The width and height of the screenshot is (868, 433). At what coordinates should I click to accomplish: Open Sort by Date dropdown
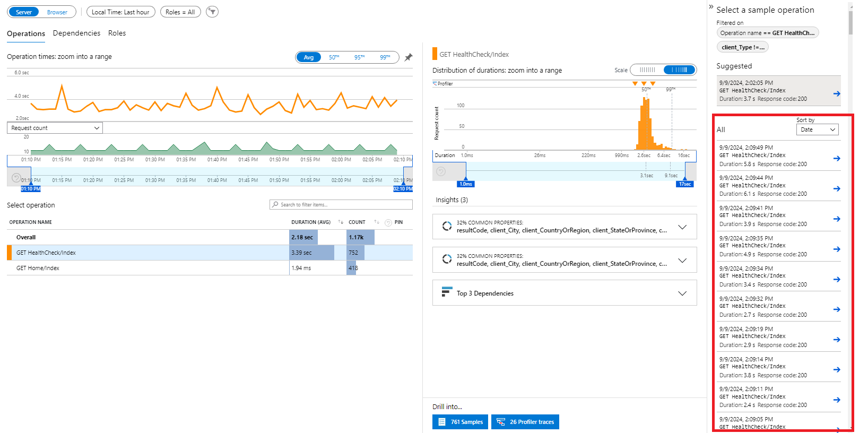(817, 129)
